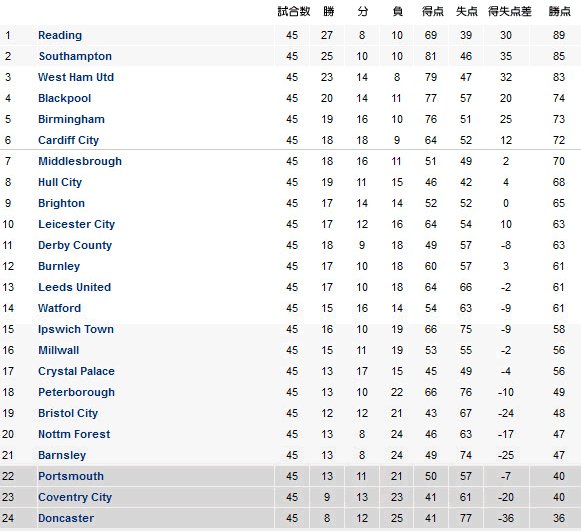The height and width of the screenshot is (531, 581).
Task: Select West Ham Utd team name
Action: click(76, 77)
